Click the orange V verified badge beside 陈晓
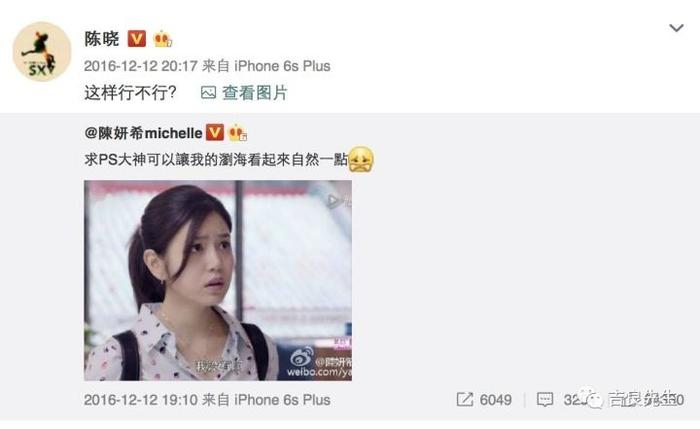Screen dimensions: 700x429 point(137,39)
